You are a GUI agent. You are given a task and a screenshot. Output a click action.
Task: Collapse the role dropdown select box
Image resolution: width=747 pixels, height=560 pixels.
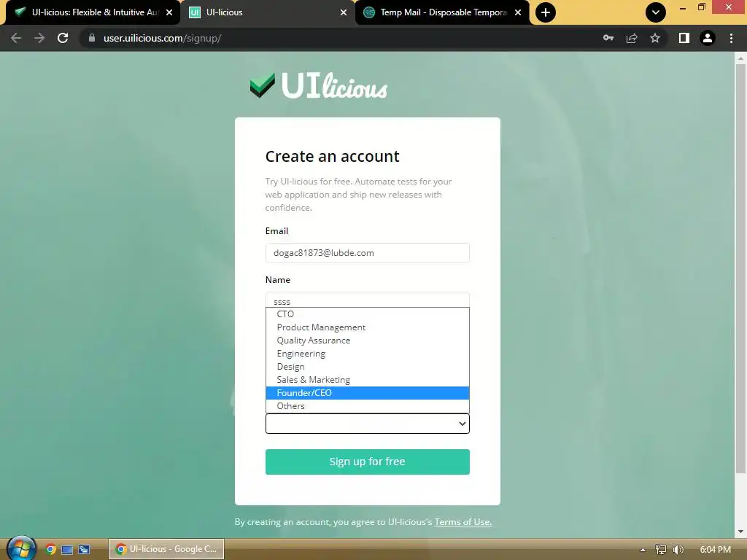tap(368, 424)
